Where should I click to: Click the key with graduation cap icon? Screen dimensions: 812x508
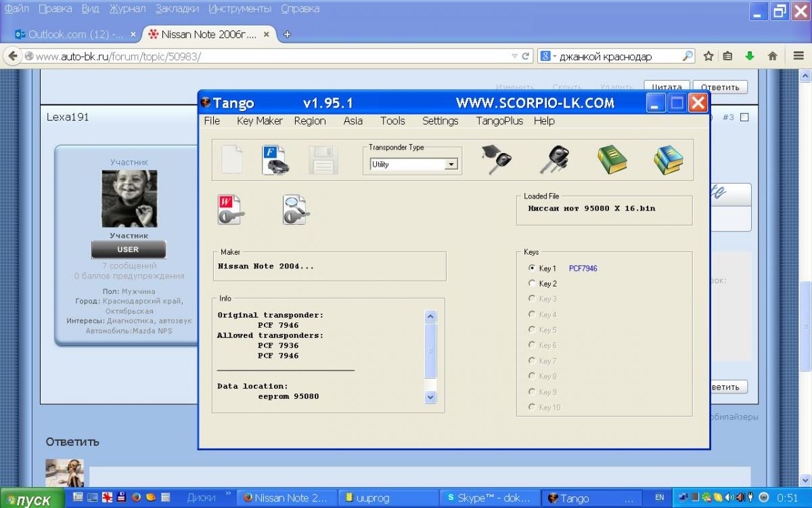[496, 160]
